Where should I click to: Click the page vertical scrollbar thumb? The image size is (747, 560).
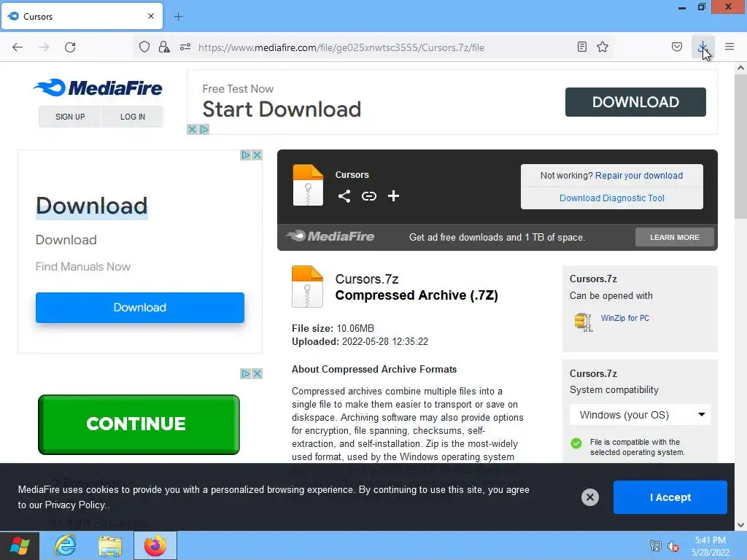coord(741,145)
